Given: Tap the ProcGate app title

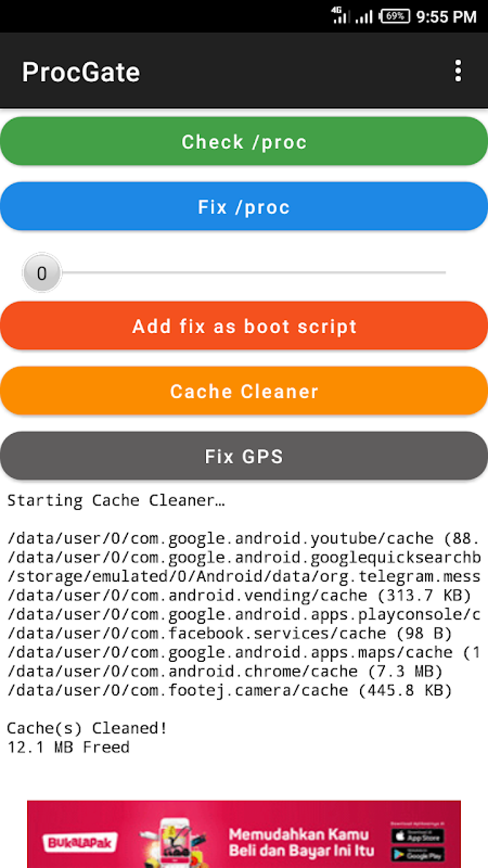Looking at the screenshot, I should click(81, 72).
